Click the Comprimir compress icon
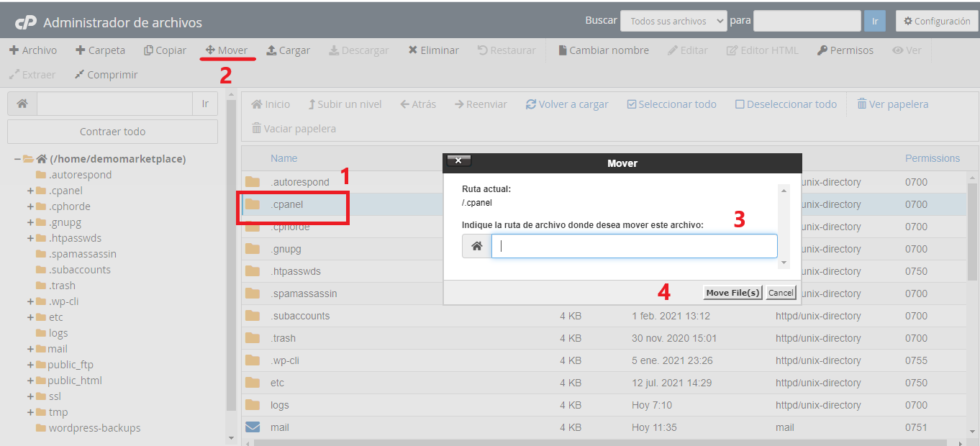The height and width of the screenshot is (446, 980). [x=79, y=75]
